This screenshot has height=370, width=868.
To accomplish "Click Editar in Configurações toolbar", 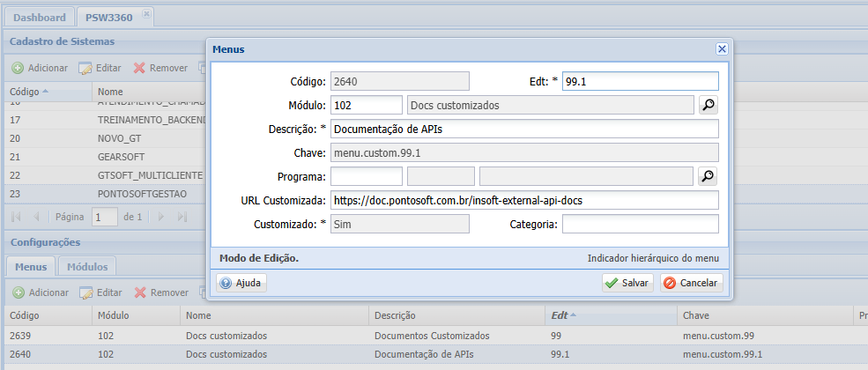I will (100, 292).
